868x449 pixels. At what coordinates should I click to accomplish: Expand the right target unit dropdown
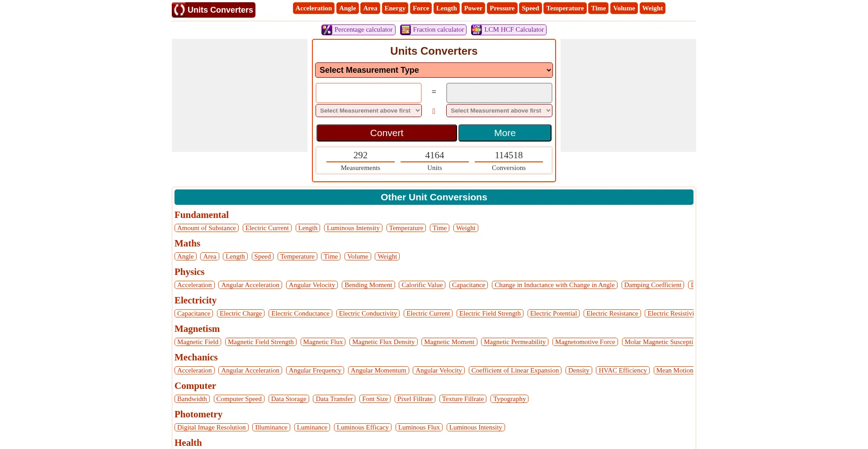(499, 111)
